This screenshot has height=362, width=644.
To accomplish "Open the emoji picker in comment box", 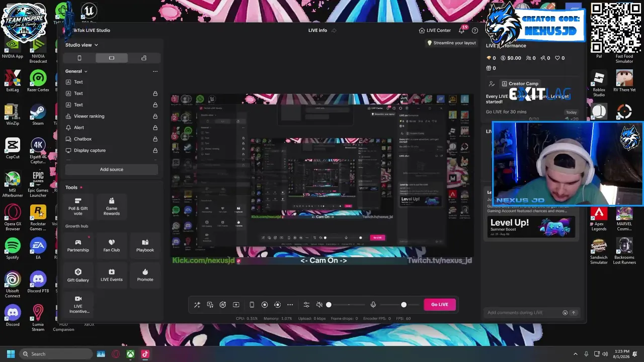I will pyautogui.click(x=565, y=313).
